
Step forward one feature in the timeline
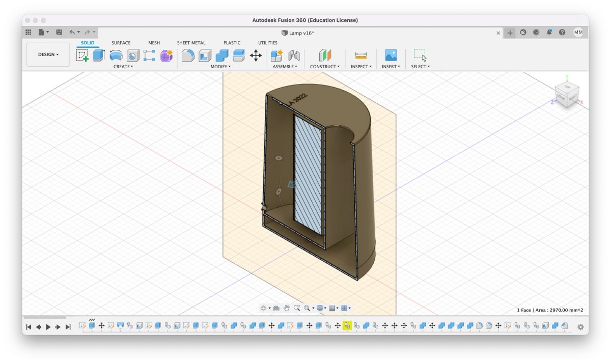click(58, 327)
